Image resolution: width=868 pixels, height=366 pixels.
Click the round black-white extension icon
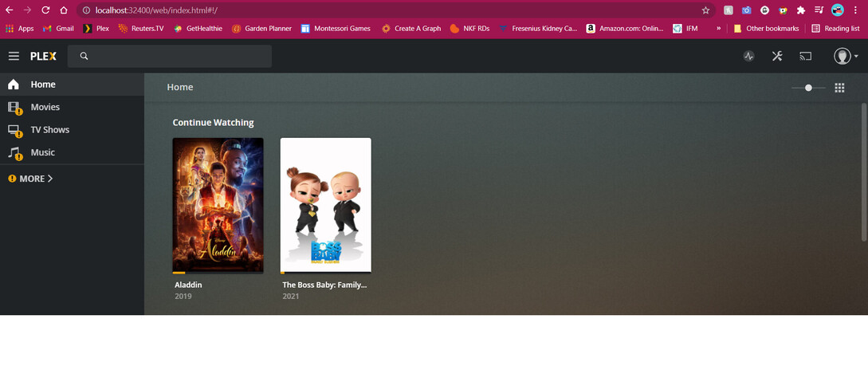764,10
